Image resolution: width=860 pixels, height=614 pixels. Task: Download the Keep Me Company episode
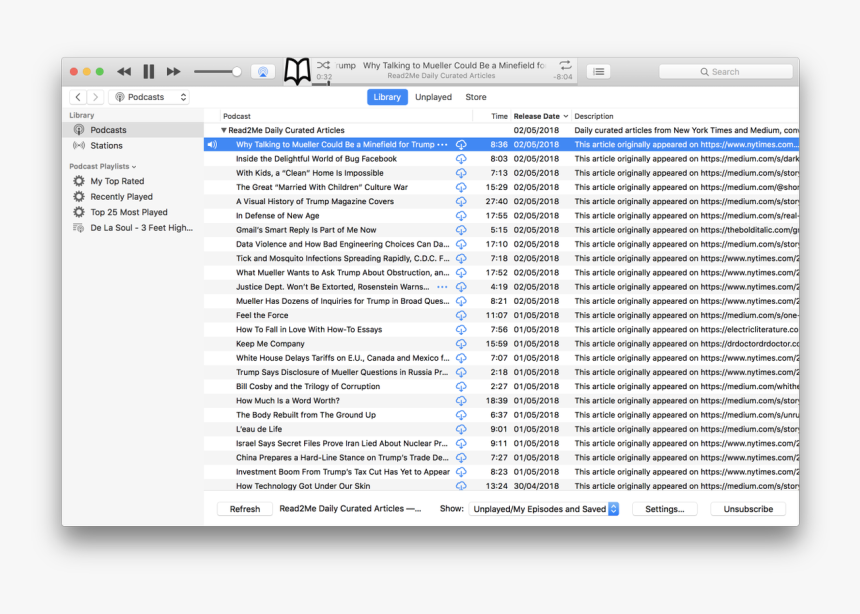point(461,345)
